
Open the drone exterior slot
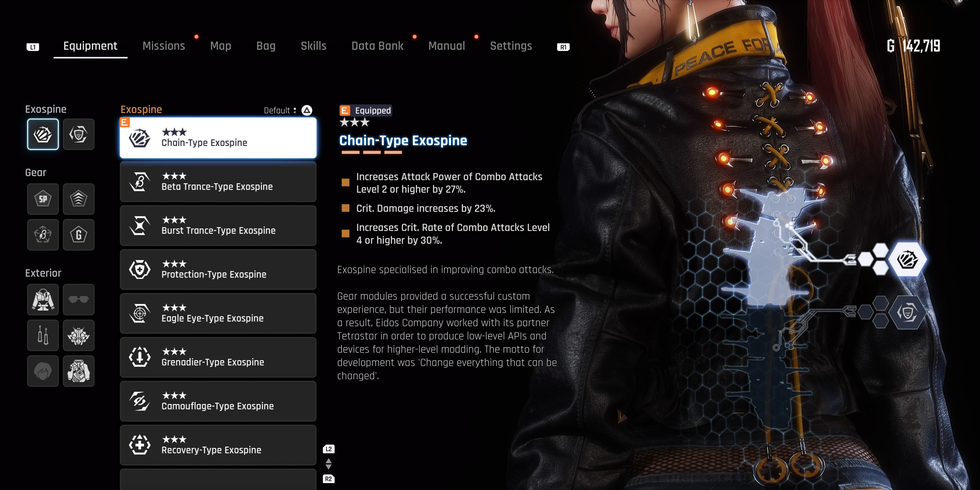pos(78,335)
